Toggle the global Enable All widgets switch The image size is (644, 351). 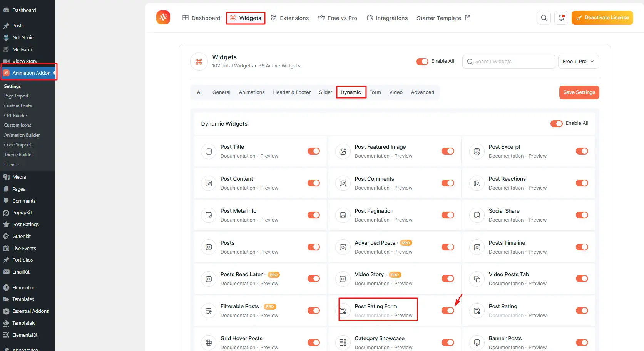[x=422, y=62]
